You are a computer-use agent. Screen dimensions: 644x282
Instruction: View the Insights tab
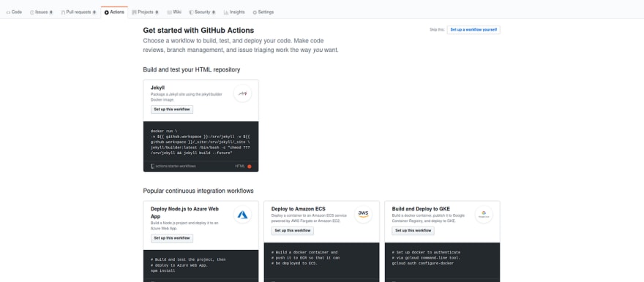(234, 12)
